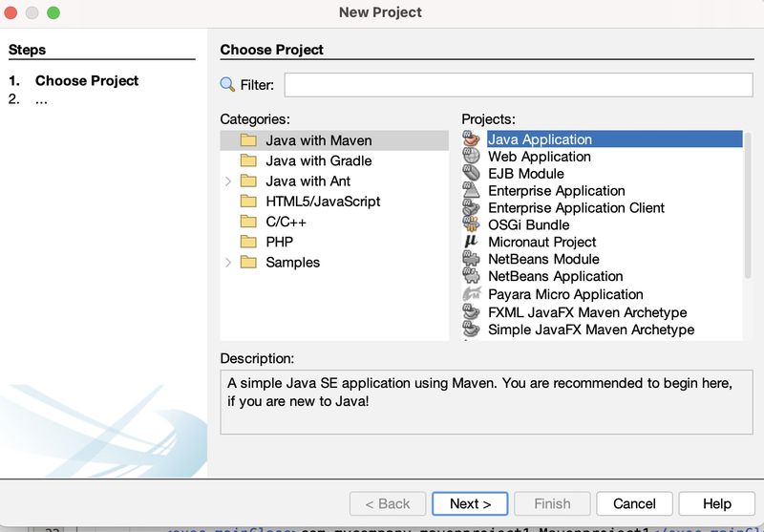764x532 pixels.
Task: Click the Simple JavaFX Maven Archetype icon
Action: point(471,330)
